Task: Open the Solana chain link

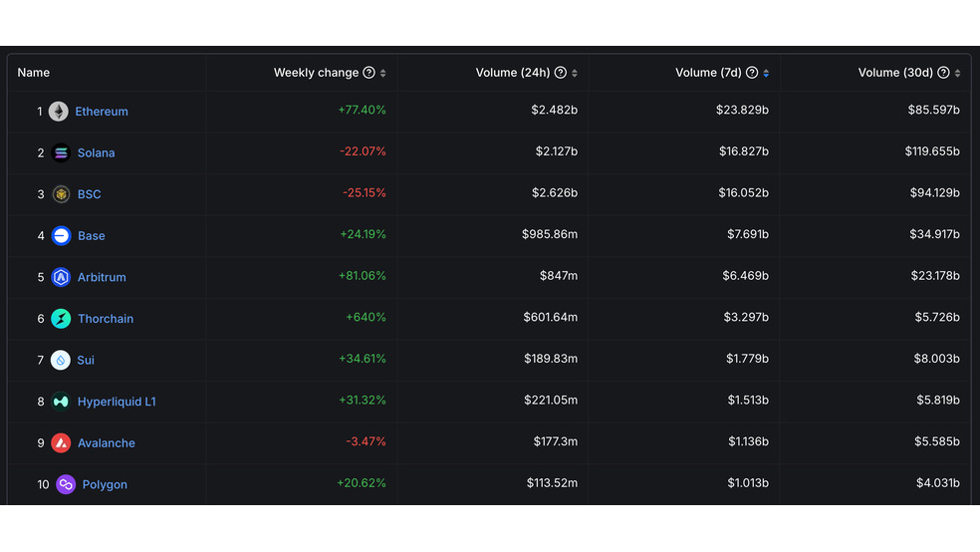Action: point(97,152)
